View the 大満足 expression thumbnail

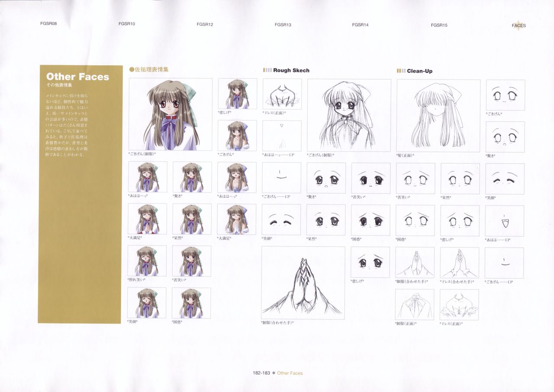click(147, 218)
